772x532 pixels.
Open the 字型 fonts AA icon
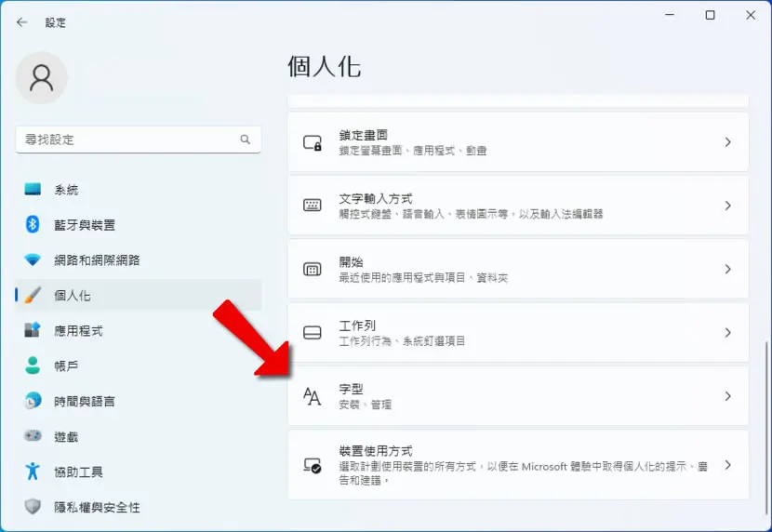click(x=313, y=396)
